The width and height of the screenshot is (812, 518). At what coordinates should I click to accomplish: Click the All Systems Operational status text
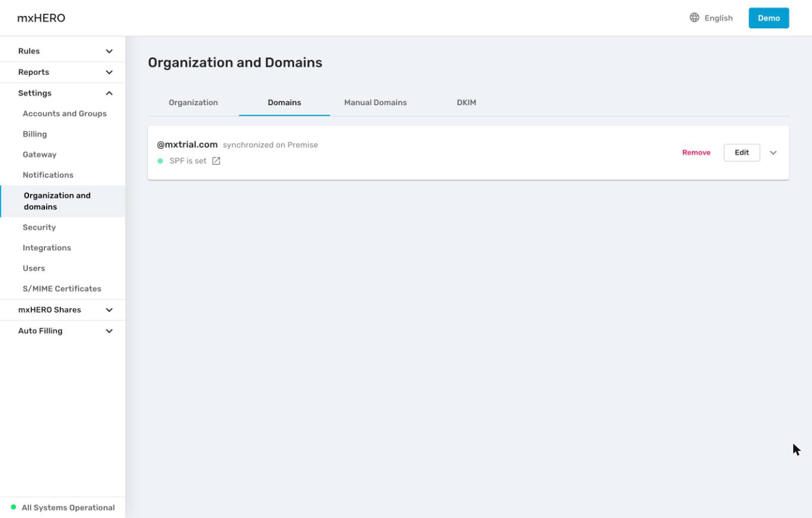pos(68,507)
